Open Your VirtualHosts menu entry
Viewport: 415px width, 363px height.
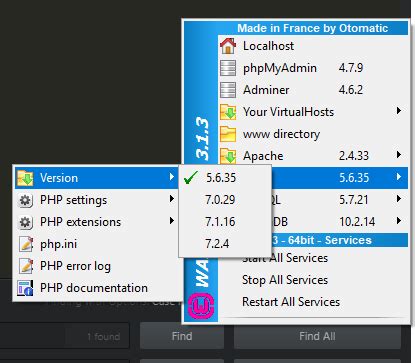tap(313, 112)
